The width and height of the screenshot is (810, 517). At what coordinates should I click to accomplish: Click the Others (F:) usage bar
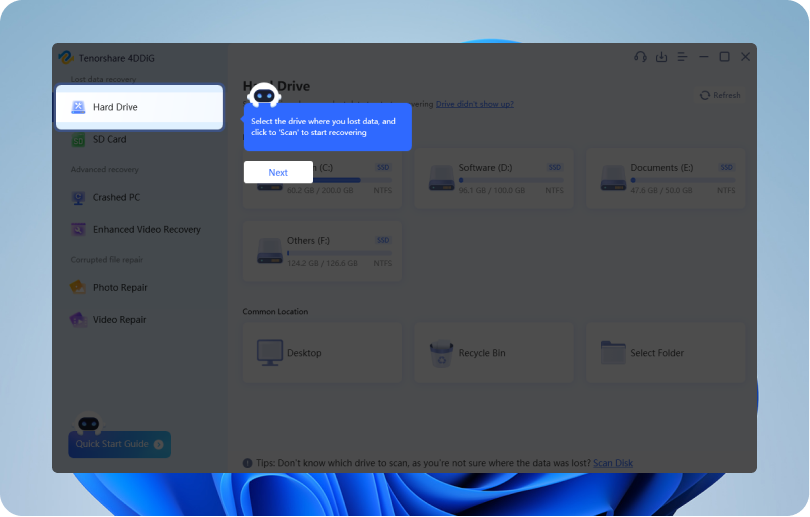[x=339, y=253]
